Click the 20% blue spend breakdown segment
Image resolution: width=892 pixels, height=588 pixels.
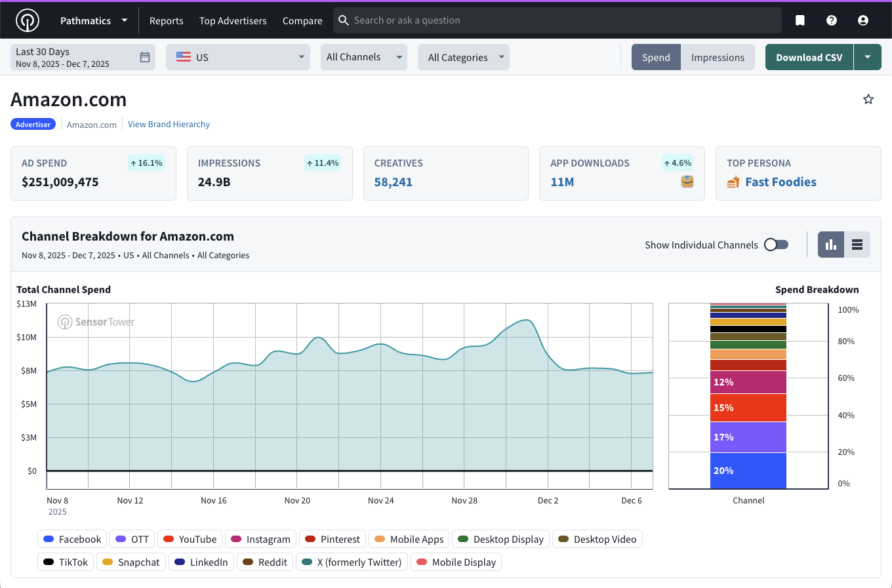748,471
